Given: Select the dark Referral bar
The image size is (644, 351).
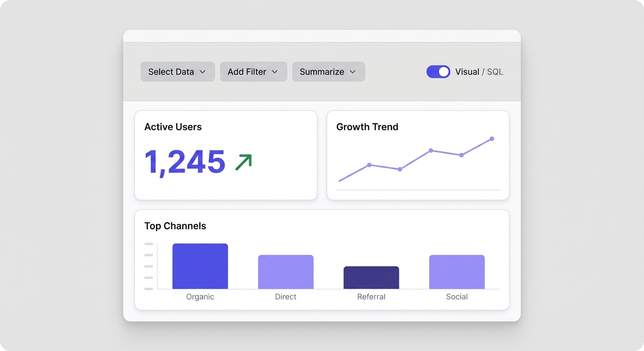Looking at the screenshot, I should pyautogui.click(x=371, y=277).
